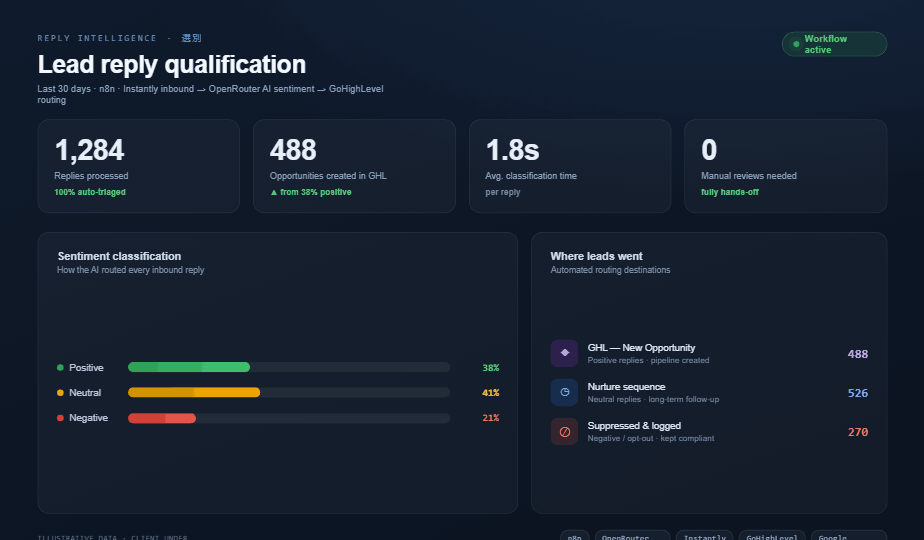Click the fully hands-off text
Viewport: 924px width, 540px height.
click(730, 192)
